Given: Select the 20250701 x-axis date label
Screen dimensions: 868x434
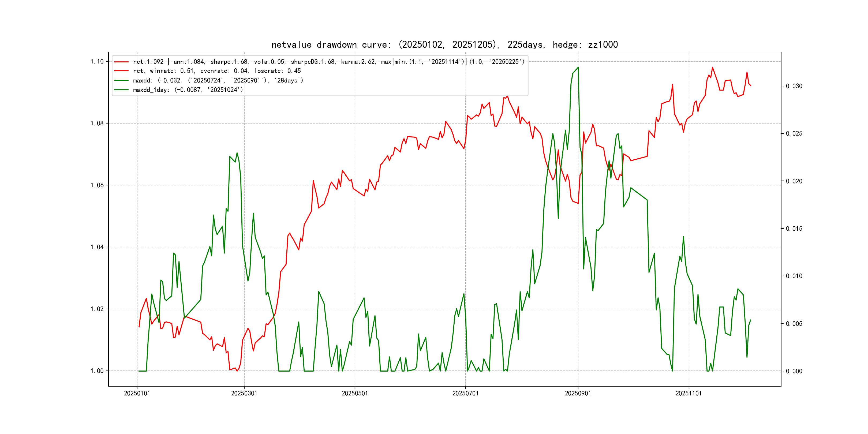Looking at the screenshot, I should point(465,393).
